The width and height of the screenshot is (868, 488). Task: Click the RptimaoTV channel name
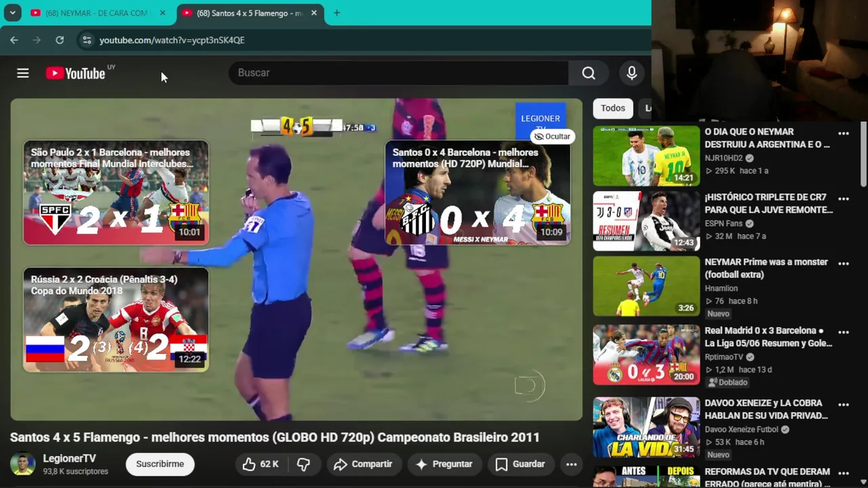point(724,357)
